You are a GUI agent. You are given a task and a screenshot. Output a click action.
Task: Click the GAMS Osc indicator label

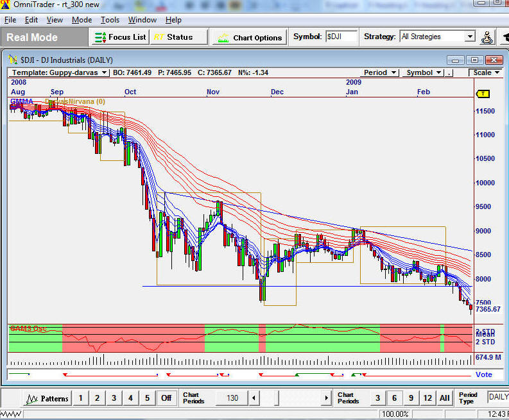28,328
